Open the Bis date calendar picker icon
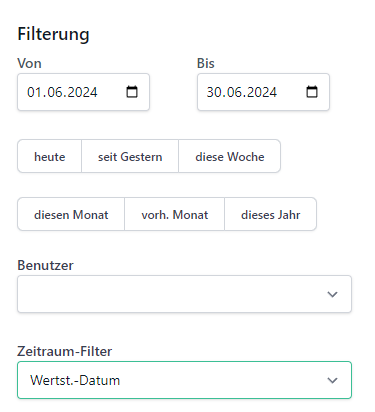The image size is (375, 412). tap(312, 92)
